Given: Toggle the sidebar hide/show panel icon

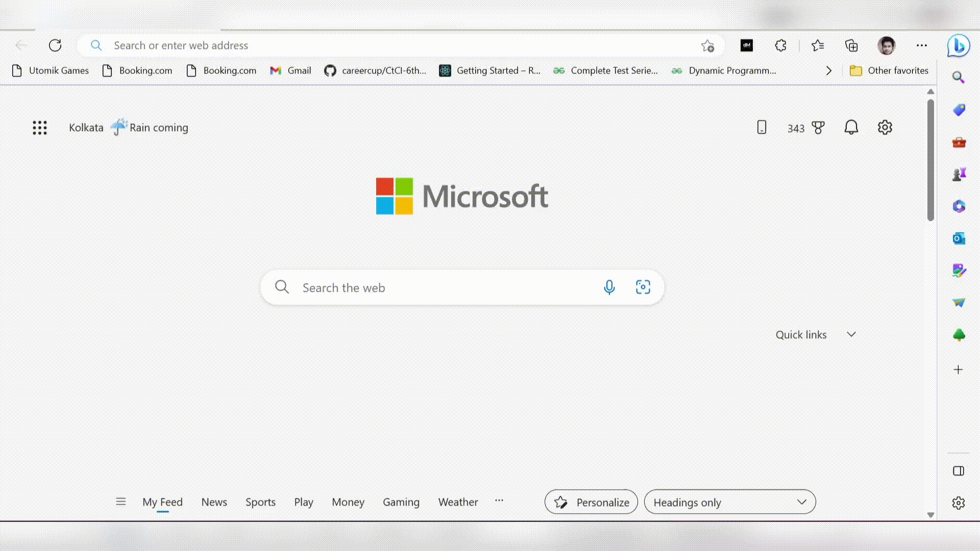Looking at the screenshot, I should 958,471.
